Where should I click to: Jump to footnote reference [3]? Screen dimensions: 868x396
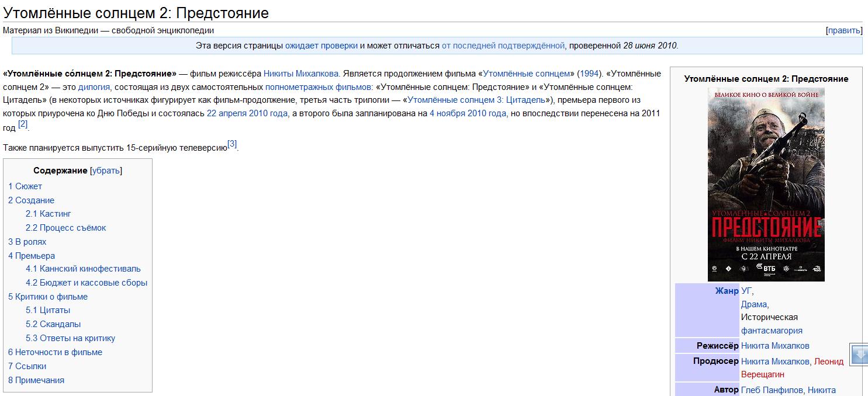[232, 144]
